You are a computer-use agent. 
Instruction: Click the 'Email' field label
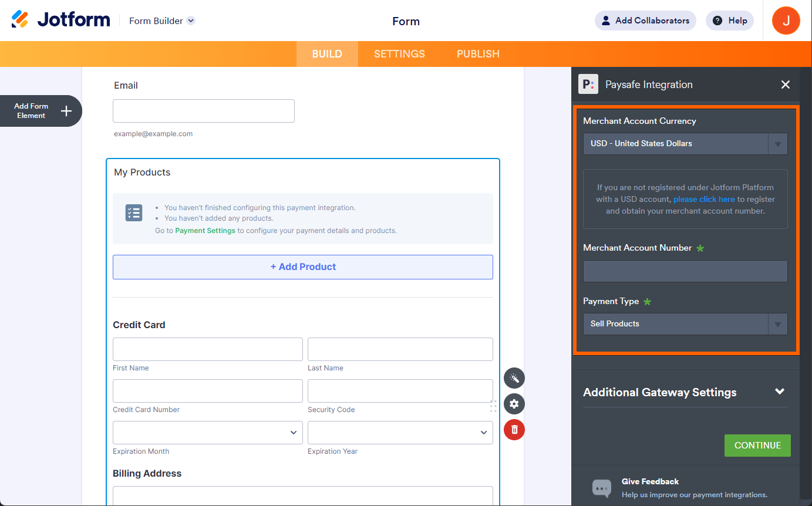[126, 86]
